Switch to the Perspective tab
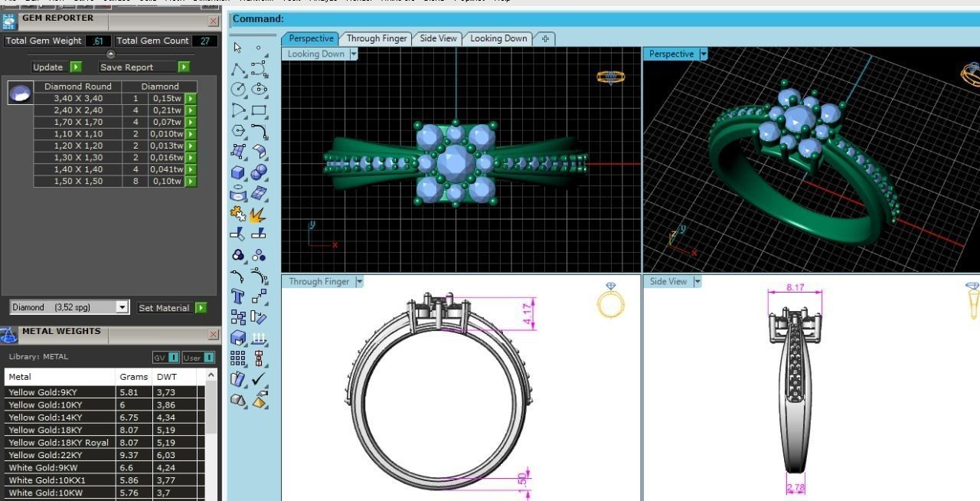Viewport: 980px width, 501px height. [x=311, y=38]
